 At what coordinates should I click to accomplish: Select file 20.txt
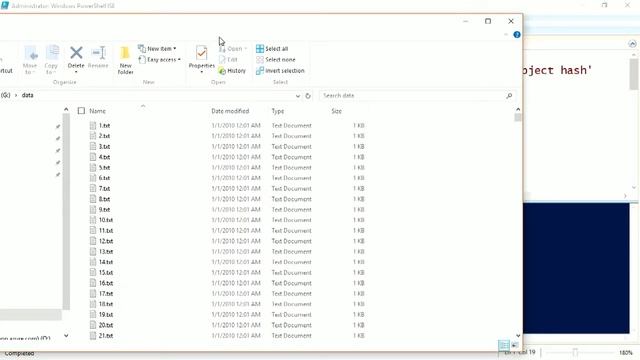pos(106,325)
